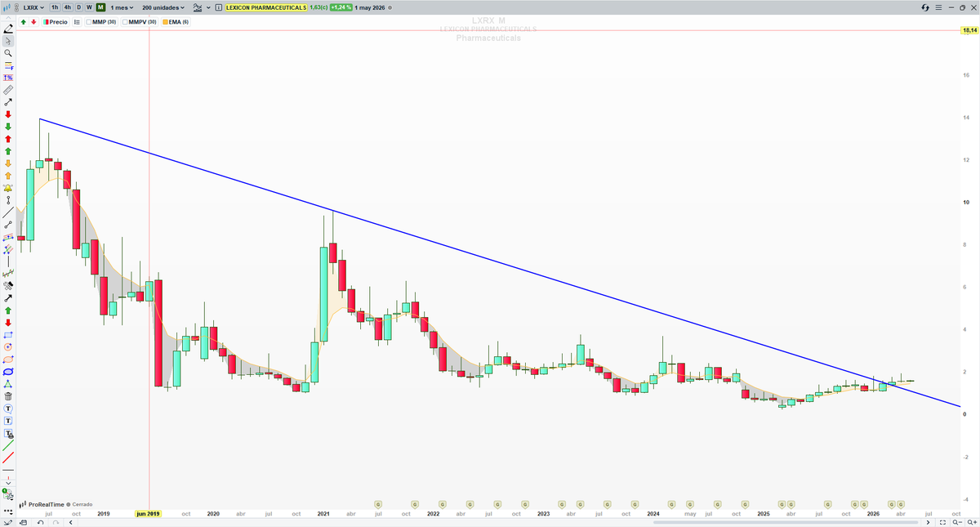
Task: Click the earnings marker G below 2021 jul
Action: click(x=378, y=504)
